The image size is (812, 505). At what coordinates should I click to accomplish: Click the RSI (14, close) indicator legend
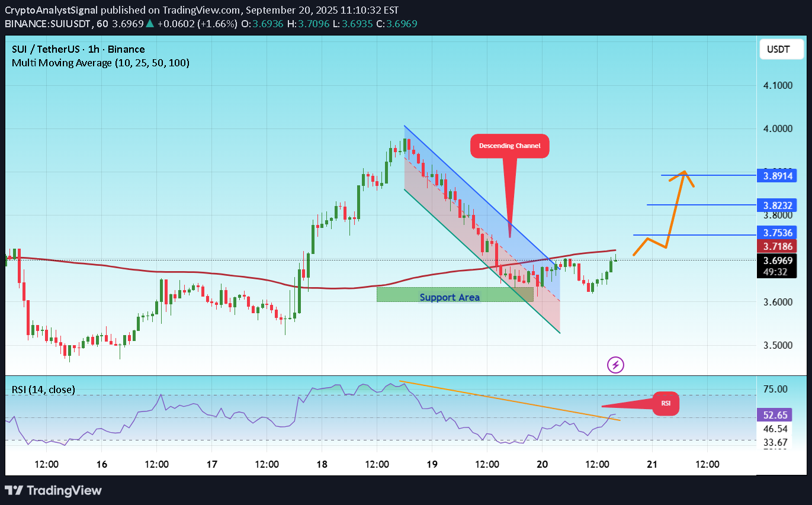43,390
